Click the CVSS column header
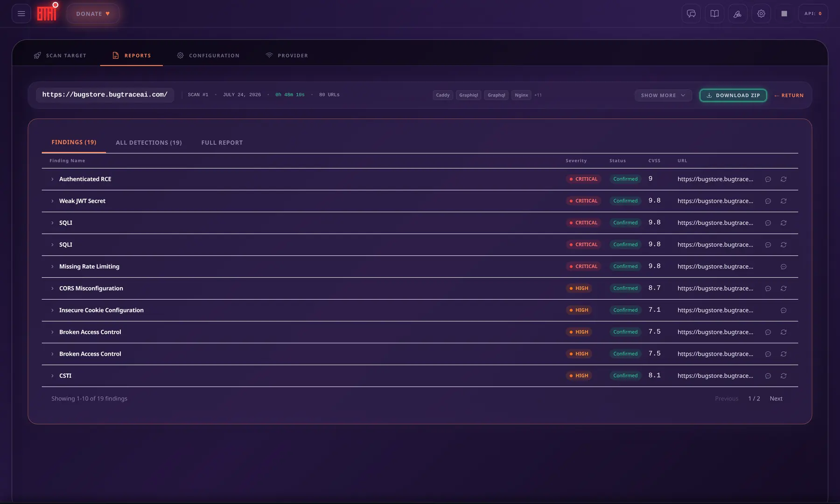The width and height of the screenshot is (840, 504). (x=654, y=161)
